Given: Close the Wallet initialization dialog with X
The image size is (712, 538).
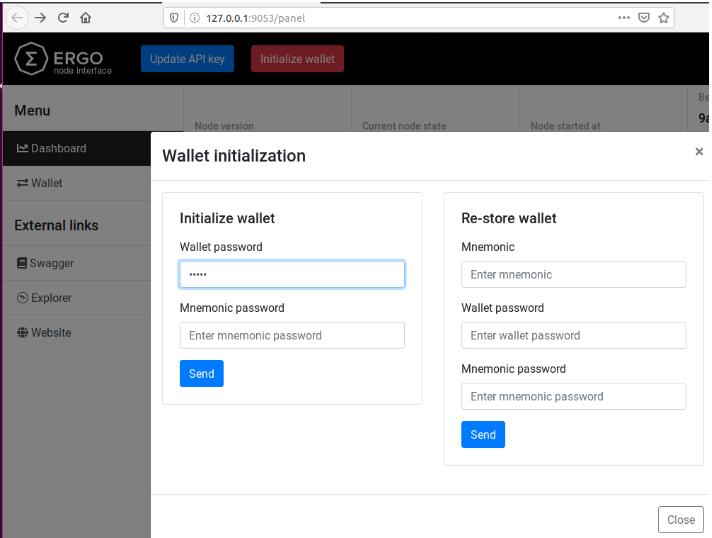Looking at the screenshot, I should point(699,152).
